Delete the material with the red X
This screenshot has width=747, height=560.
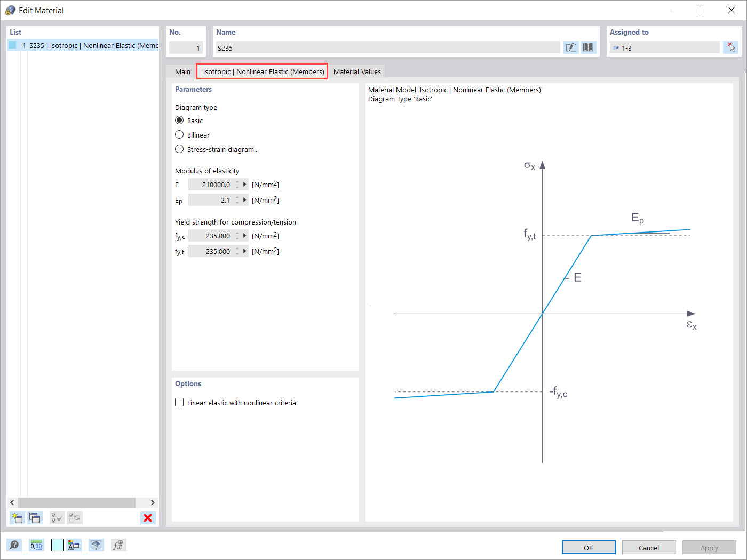click(x=148, y=517)
